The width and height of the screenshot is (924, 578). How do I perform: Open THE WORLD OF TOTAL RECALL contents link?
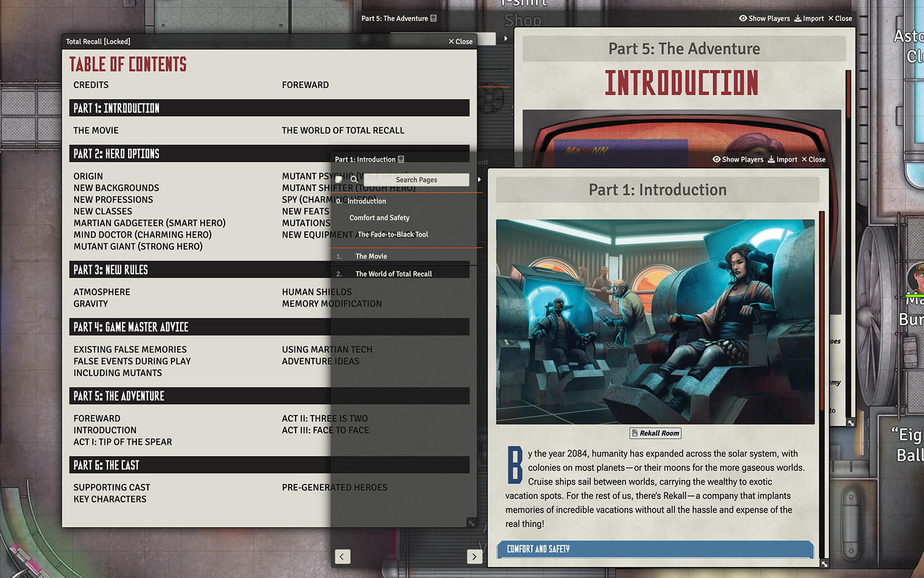[343, 131]
